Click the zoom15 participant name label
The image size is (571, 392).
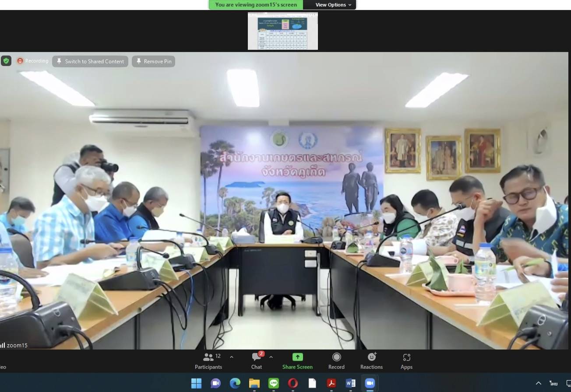tap(17, 345)
